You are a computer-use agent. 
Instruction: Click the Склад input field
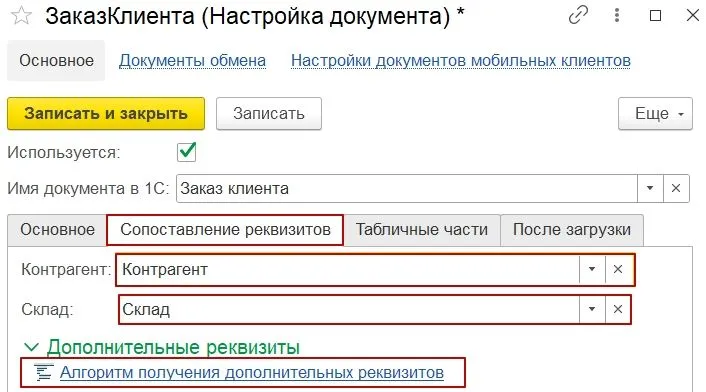[349, 309]
